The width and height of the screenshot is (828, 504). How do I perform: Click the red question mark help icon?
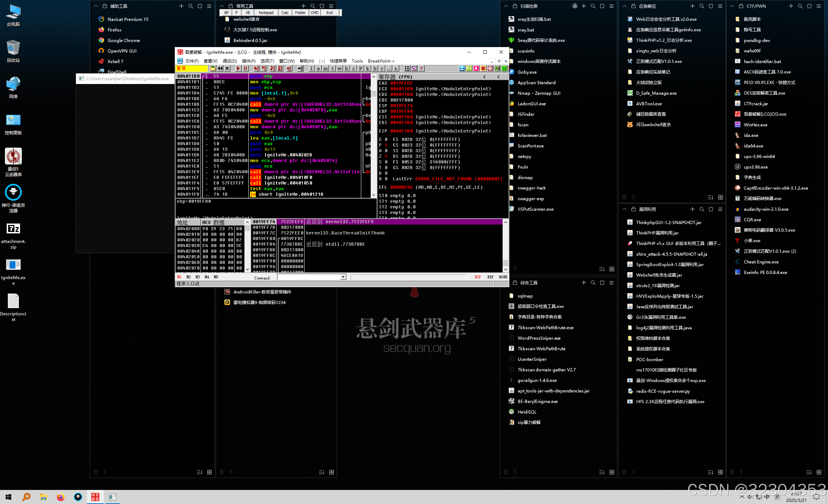[421, 69]
